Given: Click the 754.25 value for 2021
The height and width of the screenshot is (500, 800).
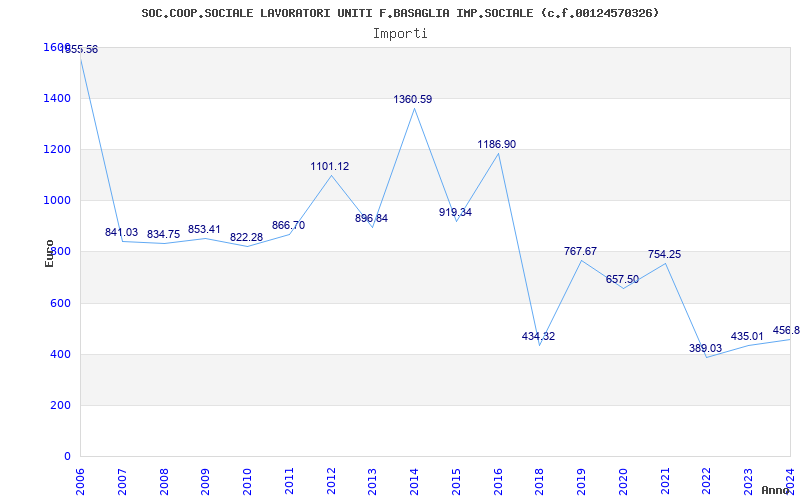Looking at the screenshot, I should (664, 254).
